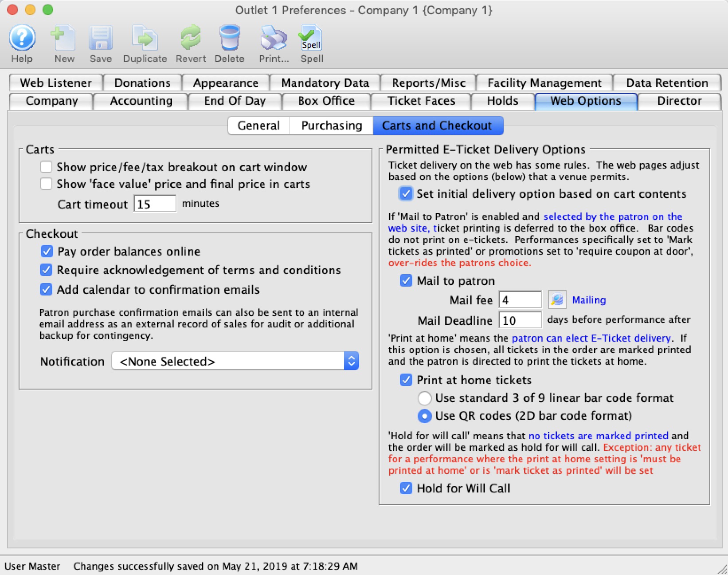
Task: Run the Spell check icon
Action: [x=311, y=39]
